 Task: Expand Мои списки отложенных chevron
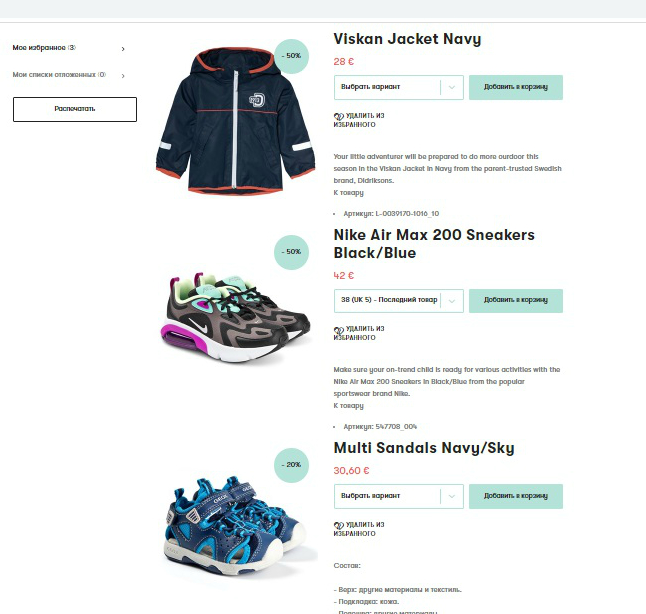tap(123, 76)
